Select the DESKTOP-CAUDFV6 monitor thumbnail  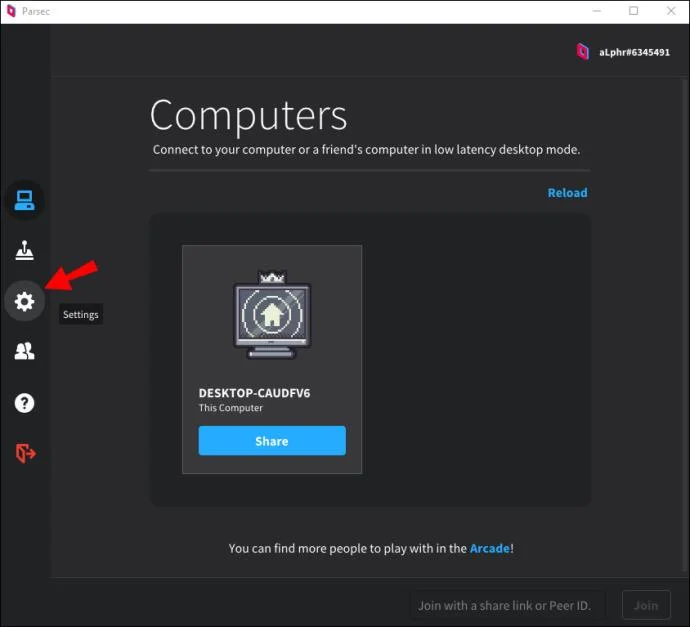click(x=272, y=315)
